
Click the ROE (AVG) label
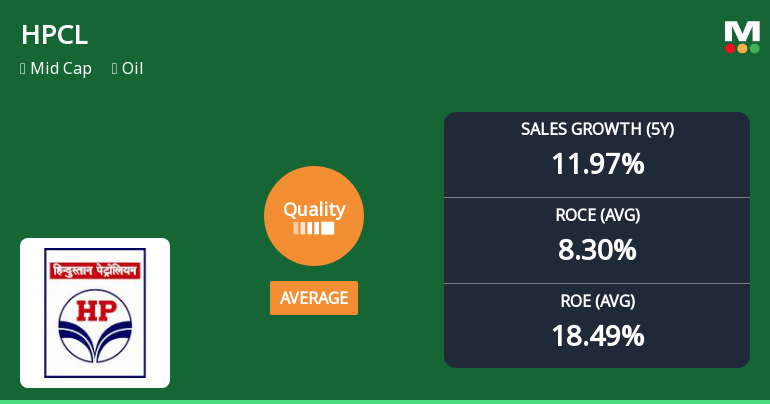coord(597,301)
